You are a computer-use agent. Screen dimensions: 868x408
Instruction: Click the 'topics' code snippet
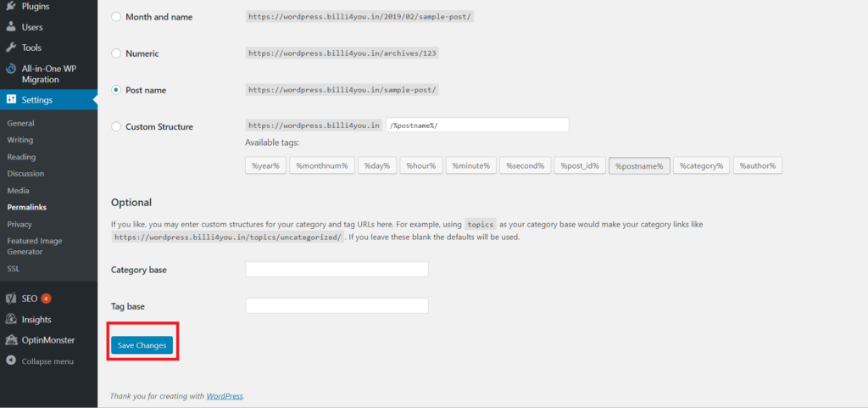(x=481, y=225)
